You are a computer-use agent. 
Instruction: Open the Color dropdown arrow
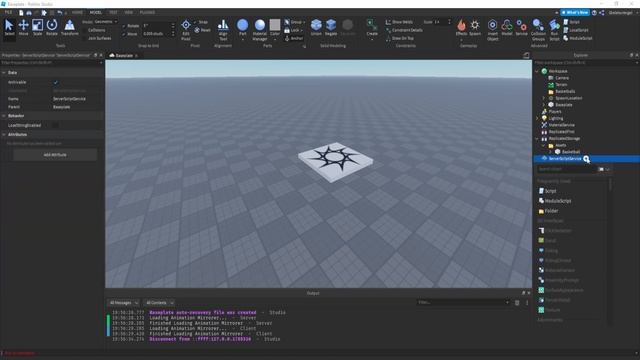[x=275, y=40]
